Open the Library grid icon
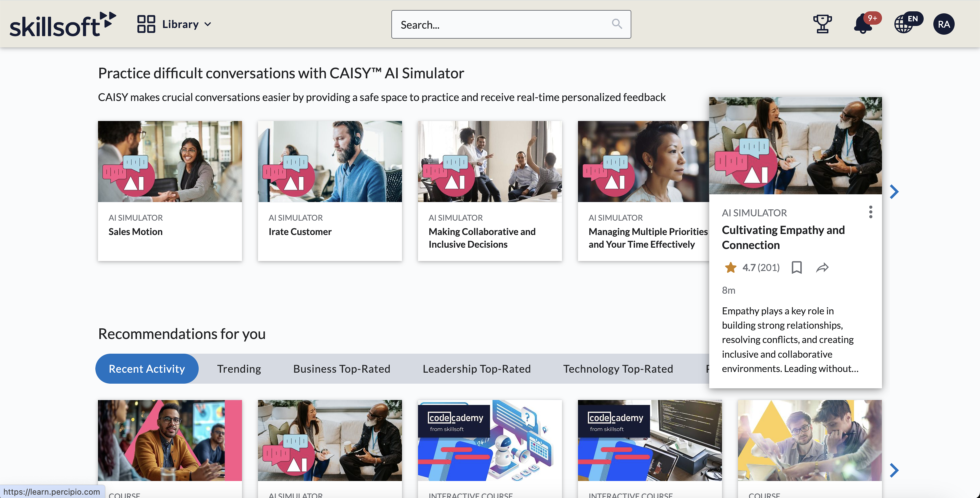 [146, 24]
